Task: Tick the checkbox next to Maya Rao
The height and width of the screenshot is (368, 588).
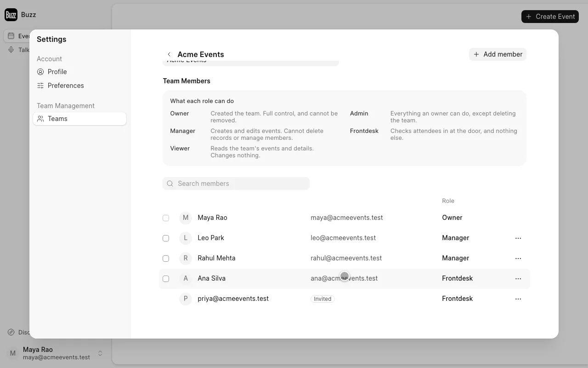Action: pos(166,218)
